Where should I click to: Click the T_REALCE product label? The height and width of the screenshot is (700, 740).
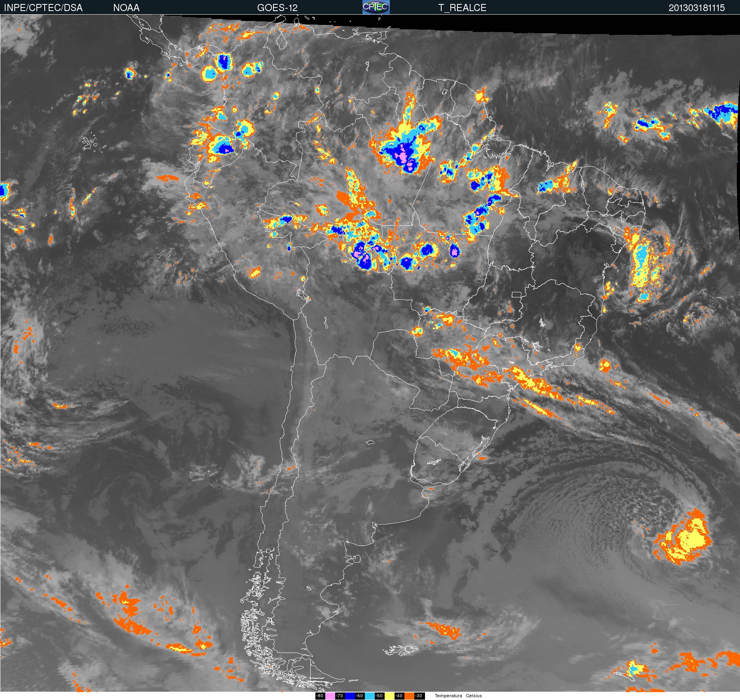pos(462,8)
